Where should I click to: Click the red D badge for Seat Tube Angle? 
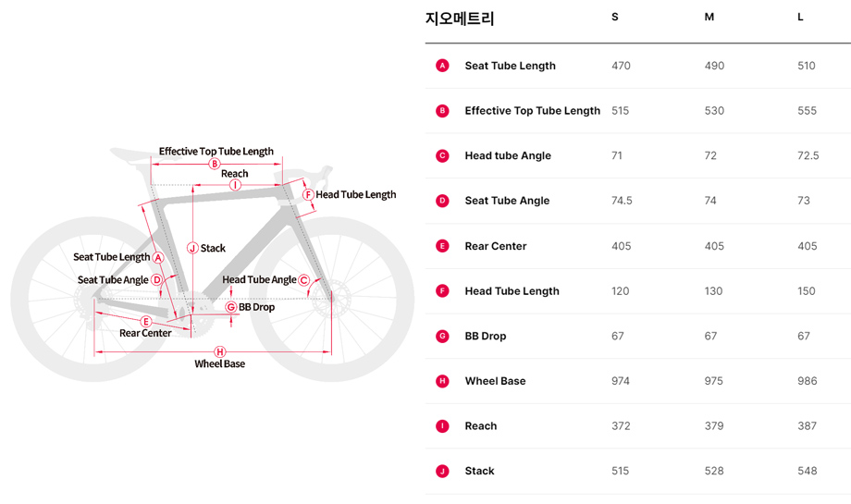tap(442, 201)
